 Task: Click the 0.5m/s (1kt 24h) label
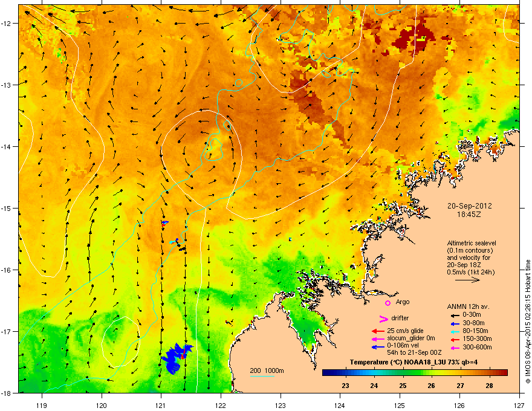tap(471, 272)
